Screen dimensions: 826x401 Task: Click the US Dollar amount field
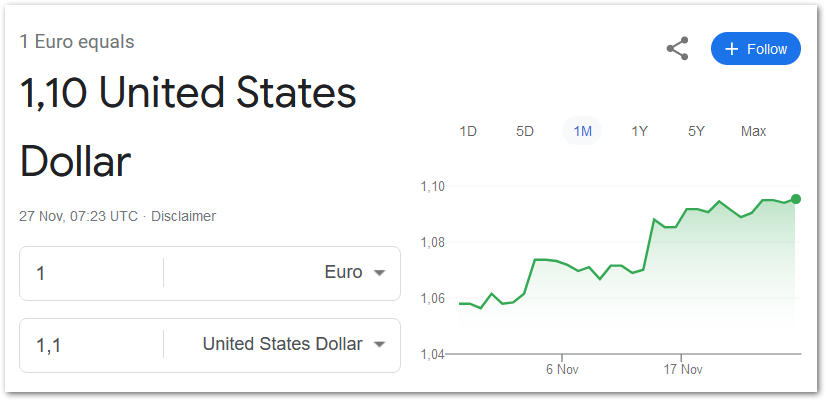pyautogui.click(x=90, y=345)
